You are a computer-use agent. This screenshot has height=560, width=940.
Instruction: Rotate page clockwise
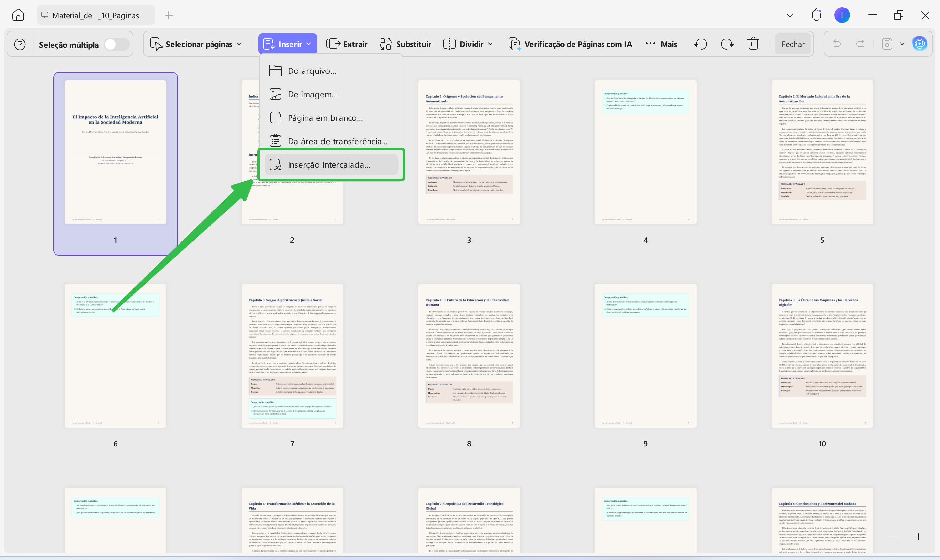[727, 44]
